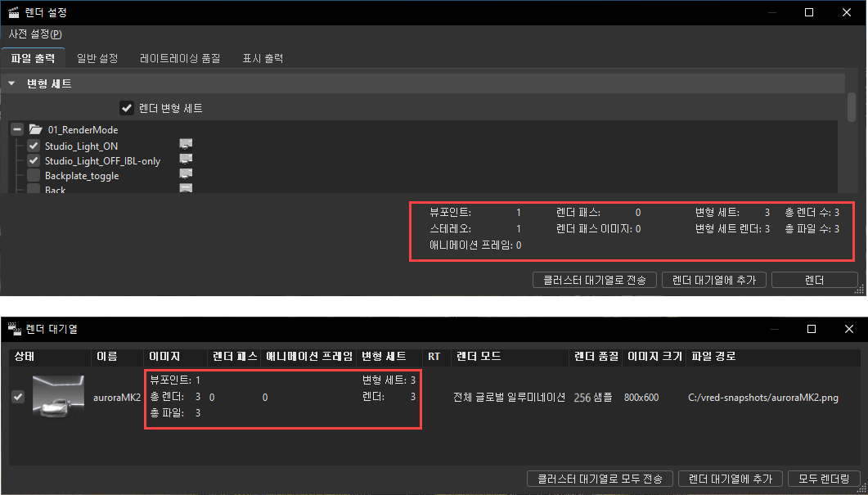
Task: Click the display icon next to Studio_Light_ON
Action: click(186, 146)
